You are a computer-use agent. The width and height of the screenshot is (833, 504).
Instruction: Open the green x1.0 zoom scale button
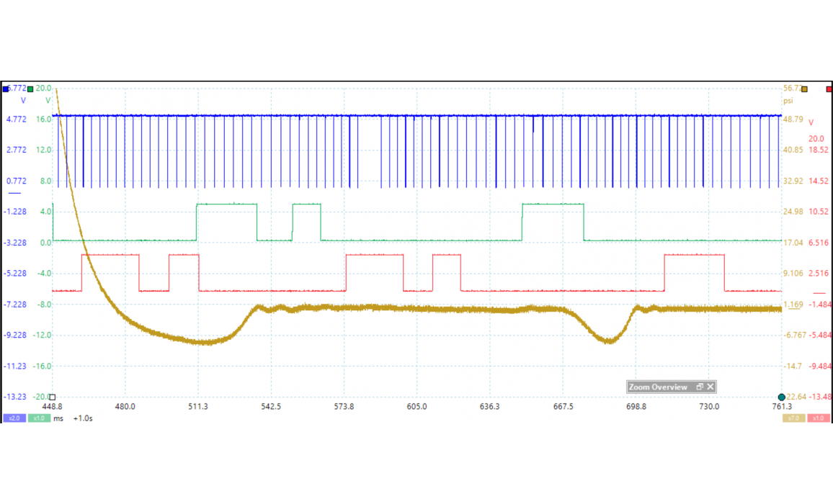pos(38,418)
